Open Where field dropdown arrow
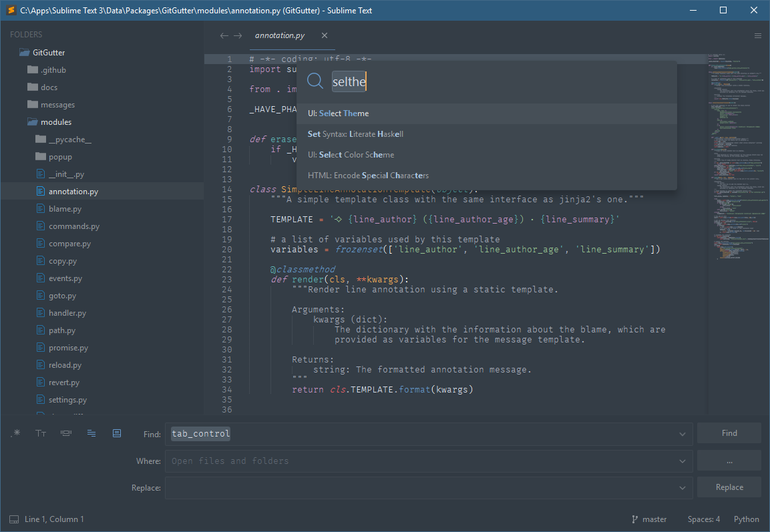 (x=682, y=461)
